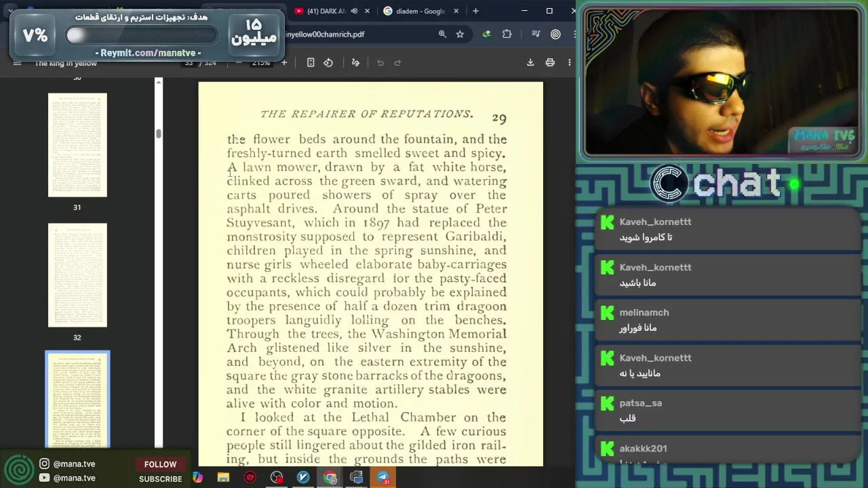
Task: Open the Copilot icon in taskbar
Action: pos(197,478)
